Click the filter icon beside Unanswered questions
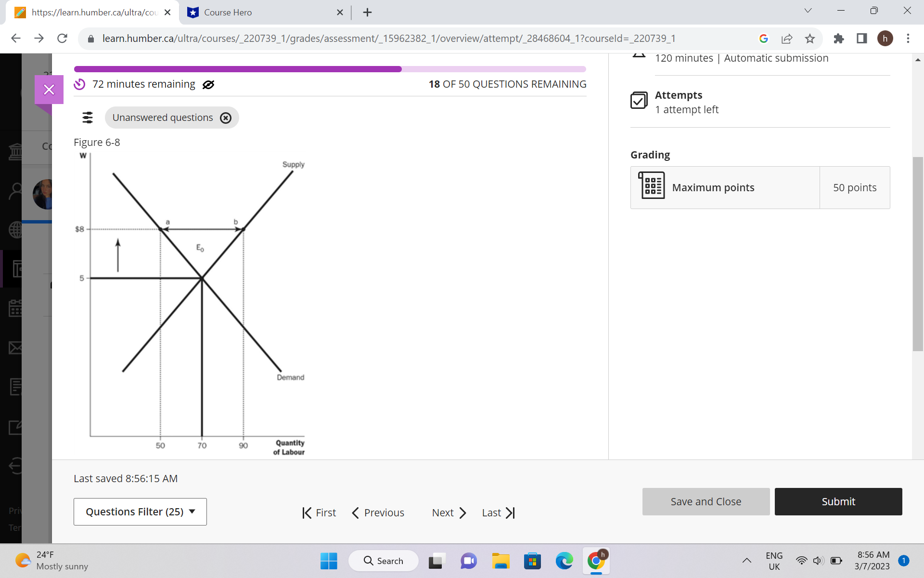Viewport: 924px width, 578px height. click(87, 117)
